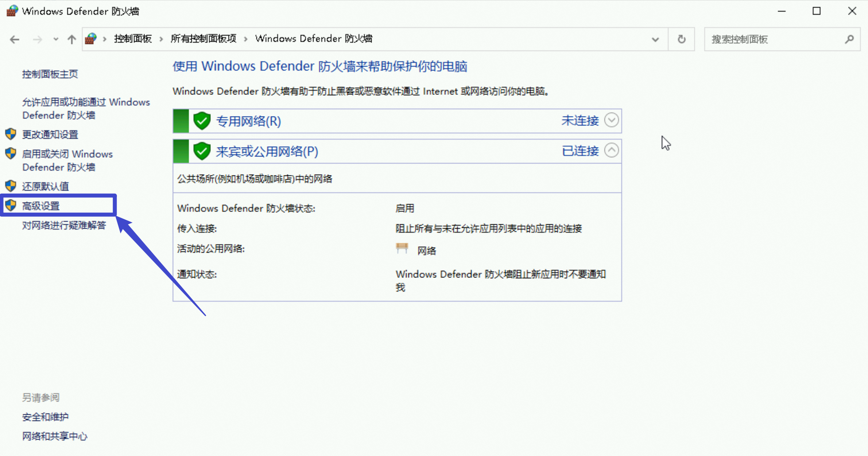Open 网络和共享中心 link
Image resolution: width=868 pixels, height=456 pixels.
(x=55, y=437)
